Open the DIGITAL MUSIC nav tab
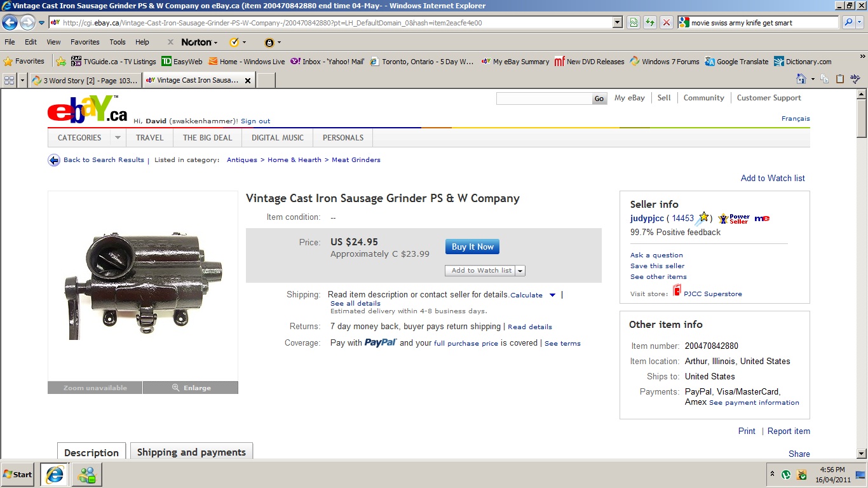 tap(278, 137)
